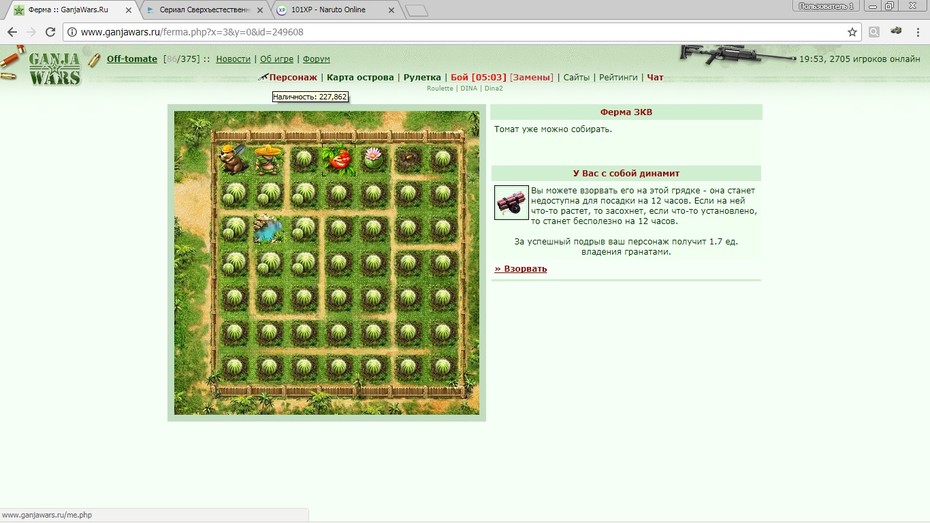Switch to 101XP Naruto Online tab
Screen dimensions: 930x523
[335, 10]
